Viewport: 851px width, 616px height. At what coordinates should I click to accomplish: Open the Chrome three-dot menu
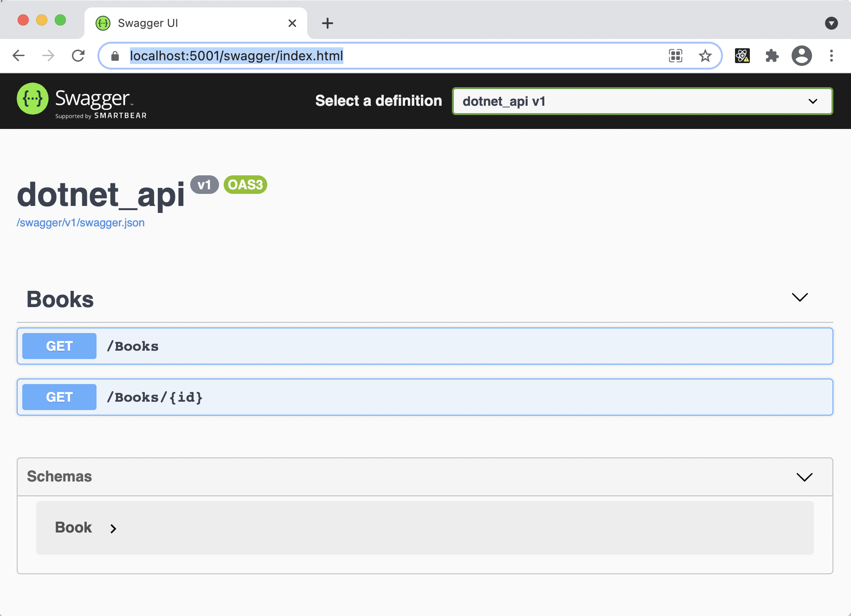(x=832, y=56)
